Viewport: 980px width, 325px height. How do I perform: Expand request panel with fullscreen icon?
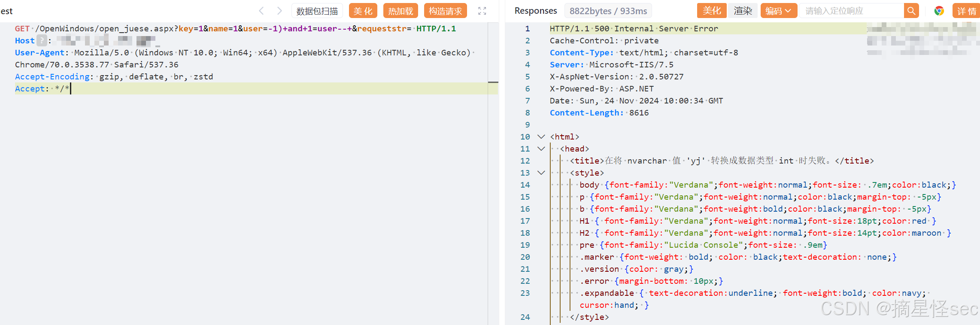click(x=482, y=11)
